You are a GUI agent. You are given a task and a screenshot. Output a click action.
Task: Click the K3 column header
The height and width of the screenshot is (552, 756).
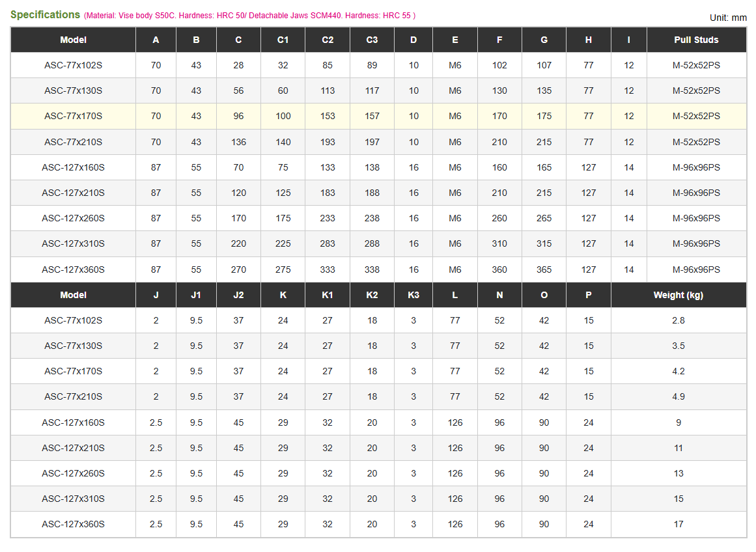coord(413,295)
